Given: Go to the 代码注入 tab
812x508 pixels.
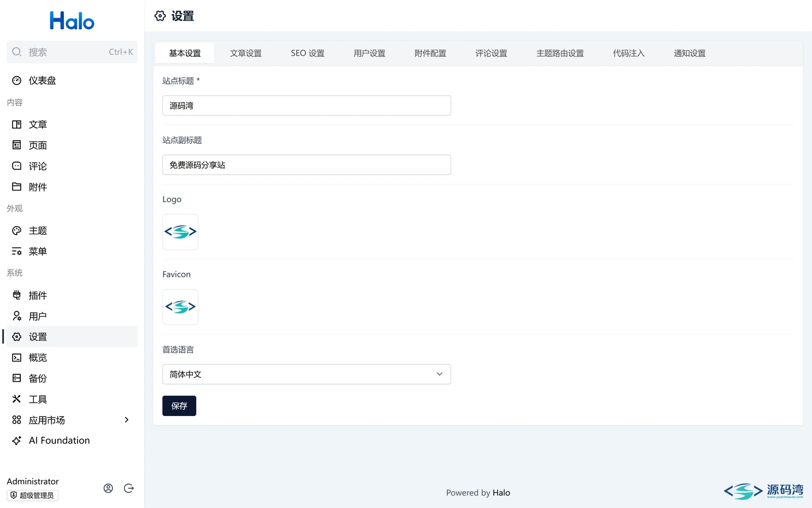Looking at the screenshot, I should pos(629,53).
